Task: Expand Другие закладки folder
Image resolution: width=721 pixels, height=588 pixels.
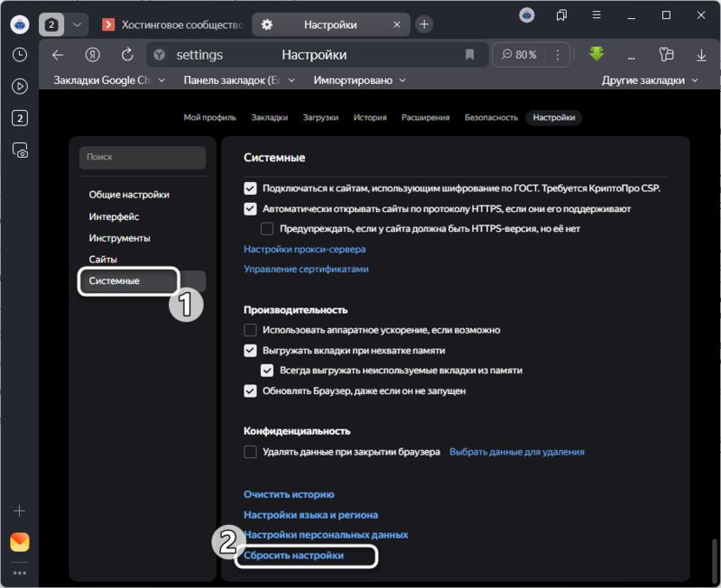Action: coord(650,81)
